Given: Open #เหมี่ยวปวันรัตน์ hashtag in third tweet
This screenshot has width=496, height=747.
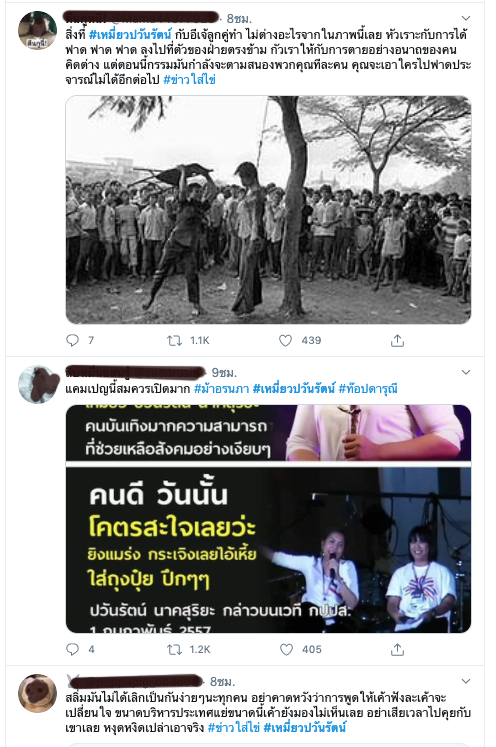Looking at the screenshot, I should click(304, 727).
